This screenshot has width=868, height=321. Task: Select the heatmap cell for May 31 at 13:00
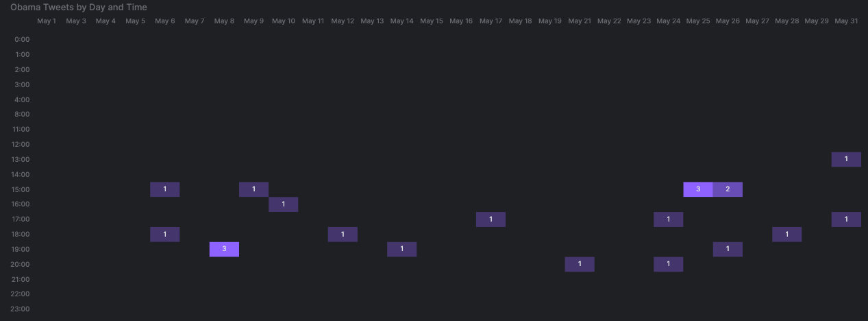point(846,159)
